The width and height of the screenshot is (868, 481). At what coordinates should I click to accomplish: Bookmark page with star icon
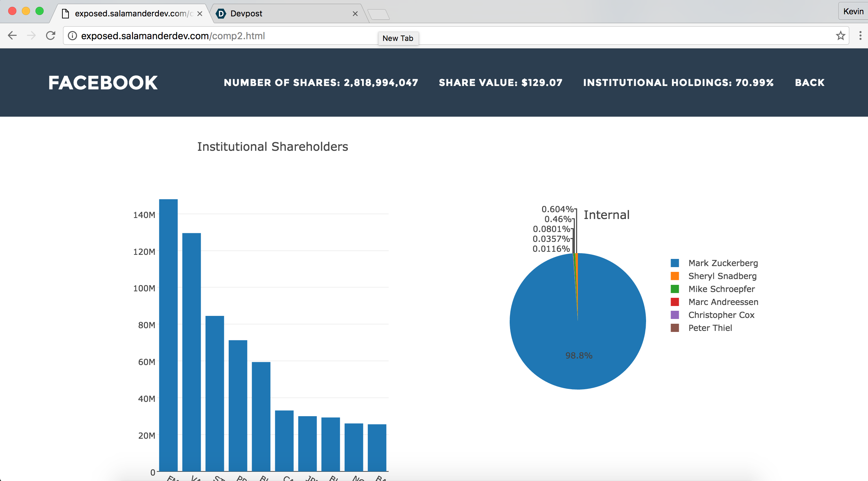point(840,35)
